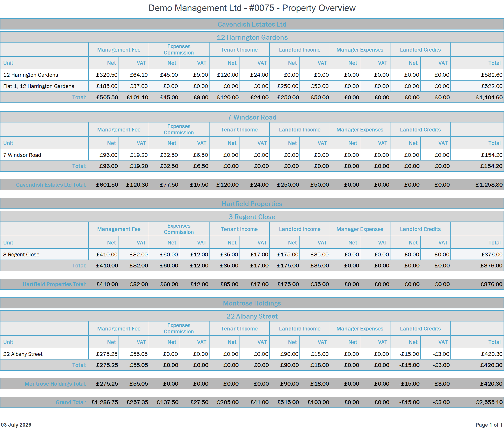The width and height of the screenshot is (504, 432).
Task: Click the £601.50 Cavendish management fee total
Action: point(107,185)
